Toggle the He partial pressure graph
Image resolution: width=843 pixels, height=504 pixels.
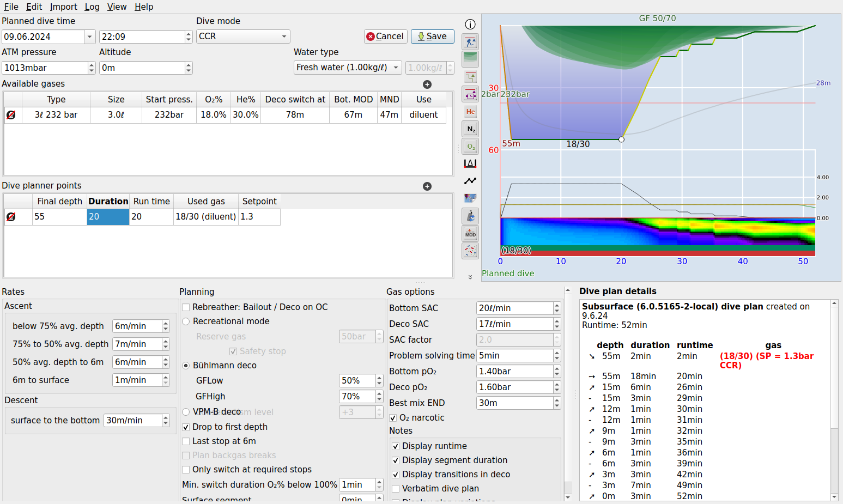pyautogui.click(x=470, y=111)
